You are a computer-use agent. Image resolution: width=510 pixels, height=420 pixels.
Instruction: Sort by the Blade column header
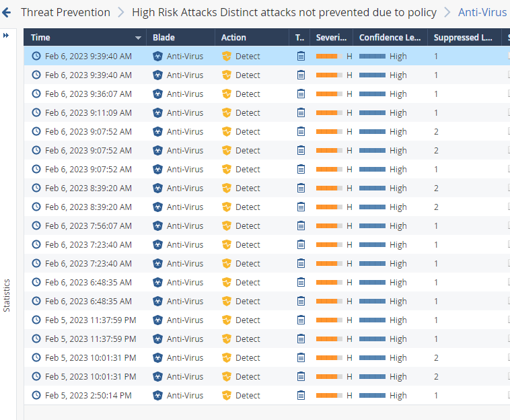click(164, 38)
